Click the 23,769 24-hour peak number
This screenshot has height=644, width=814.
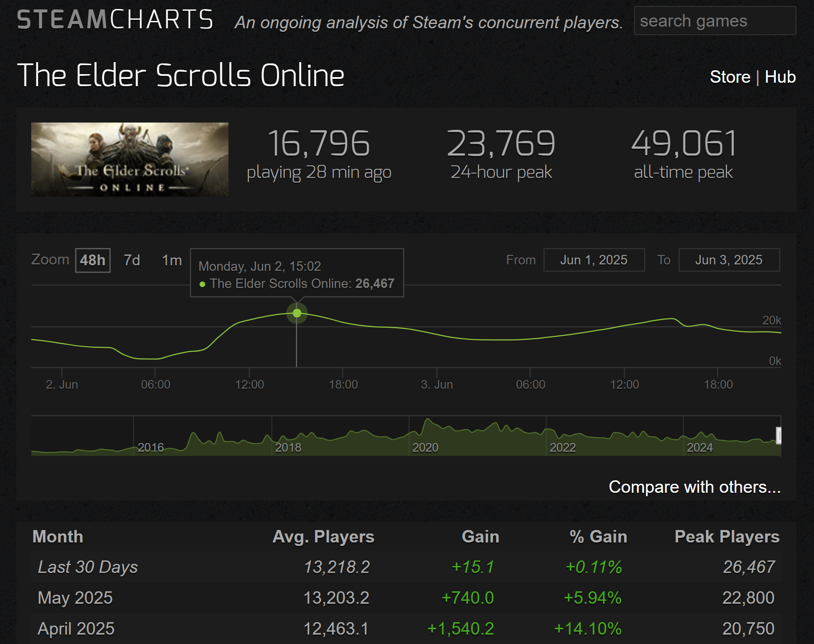(x=501, y=144)
